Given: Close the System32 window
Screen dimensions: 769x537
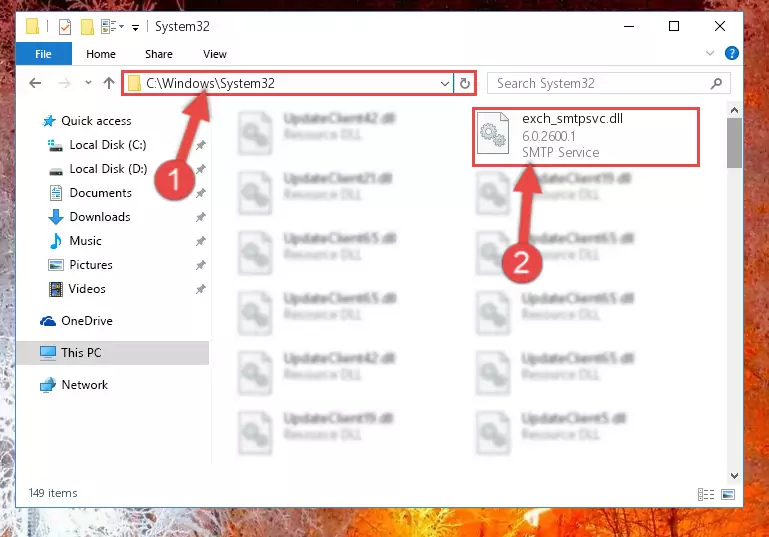Looking at the screenshot, I should tap(719, 26).
